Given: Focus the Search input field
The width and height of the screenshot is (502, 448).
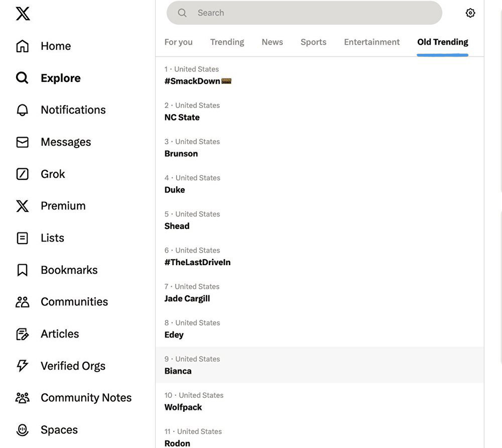Looking at the screenshot, I should pos(304,13).
